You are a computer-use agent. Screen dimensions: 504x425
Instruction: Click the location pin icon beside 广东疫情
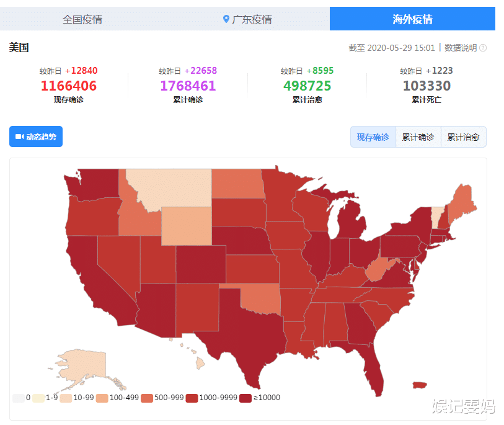coord(226,19)
